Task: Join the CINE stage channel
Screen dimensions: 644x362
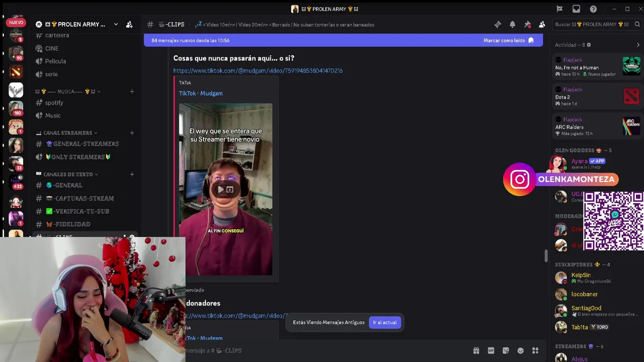Action: tap(52, 48)
